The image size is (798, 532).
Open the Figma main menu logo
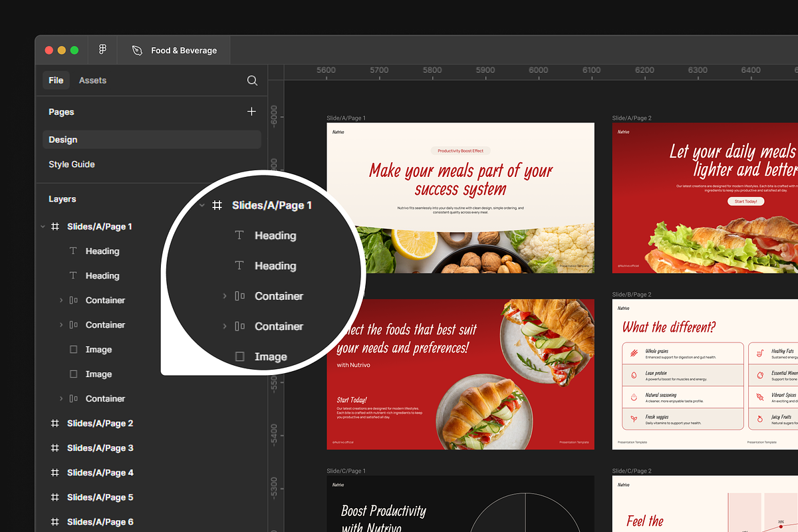102,50
